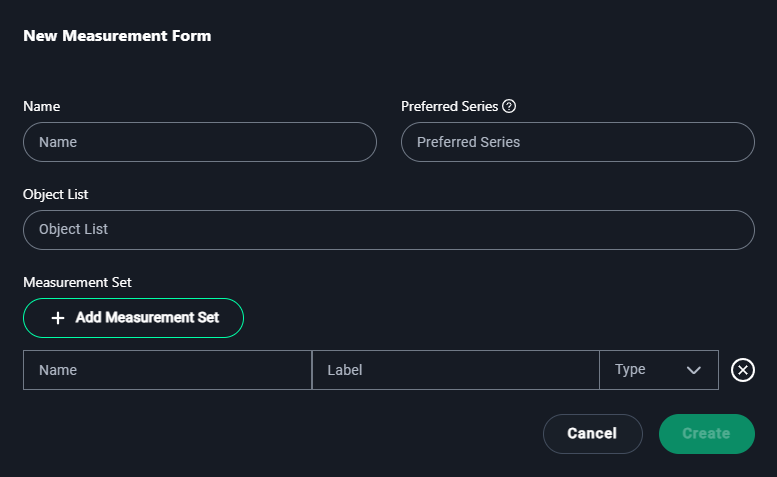The image size is (777, 477).
Task: Click the Preferred Series label text
Action: 449,106
